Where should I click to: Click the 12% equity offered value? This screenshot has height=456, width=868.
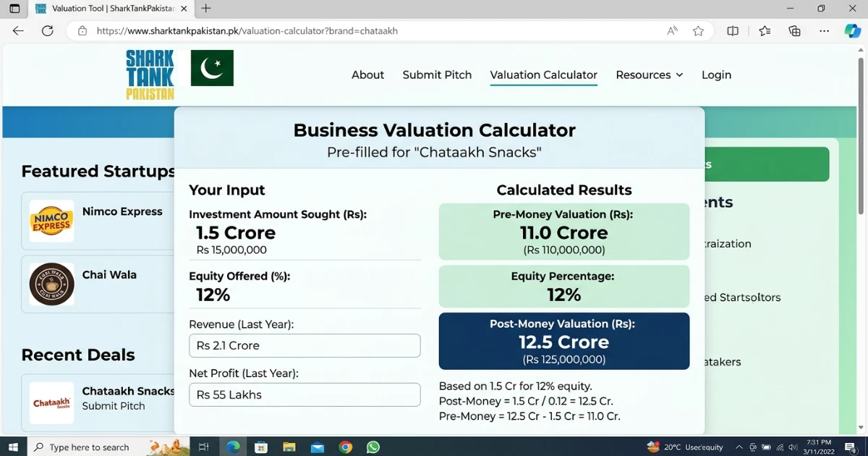coord(213,295)
